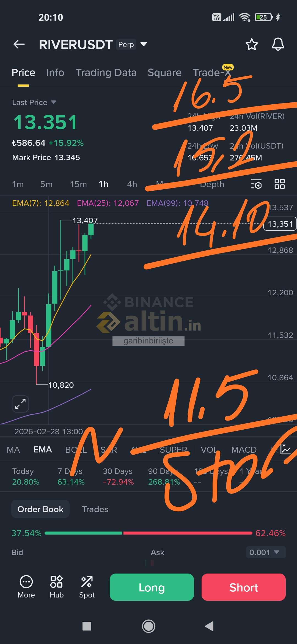The height and width of the screenshot is (644, 297).
Task: Enable the MACD indicator
Action: [x=244, y=450]
